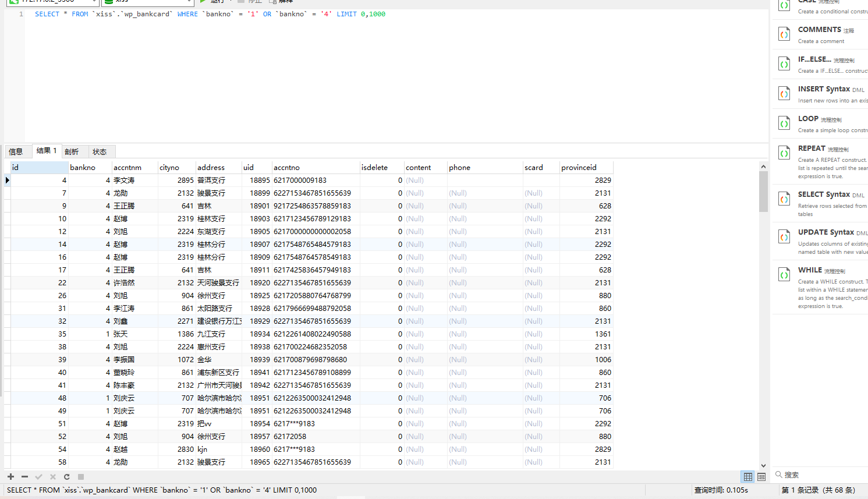Click the address column header

pos(218,168)
